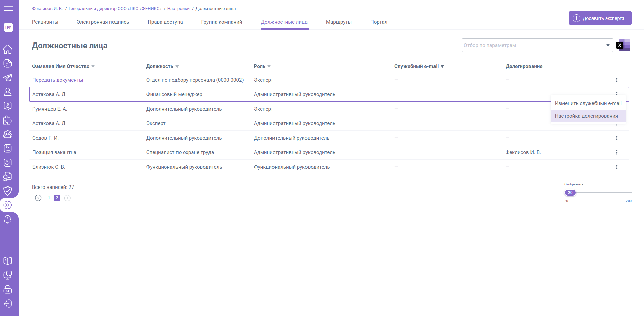
Task: Click Феклисов И. В. in Делегирование column
Action: (523, 152)
